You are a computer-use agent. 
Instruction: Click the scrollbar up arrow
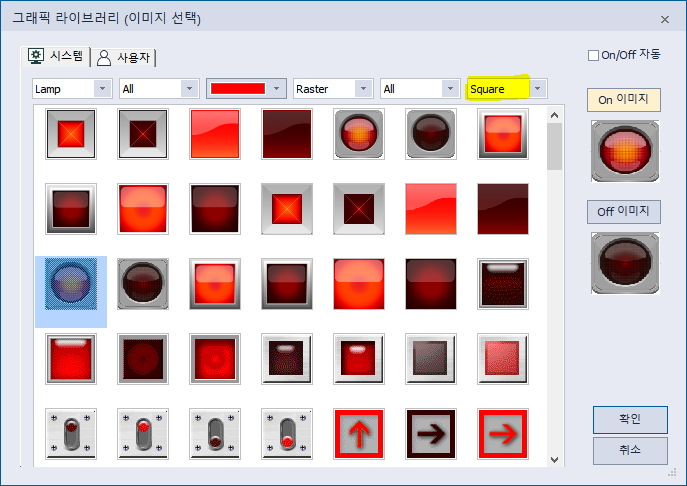(x=554, y=115)
